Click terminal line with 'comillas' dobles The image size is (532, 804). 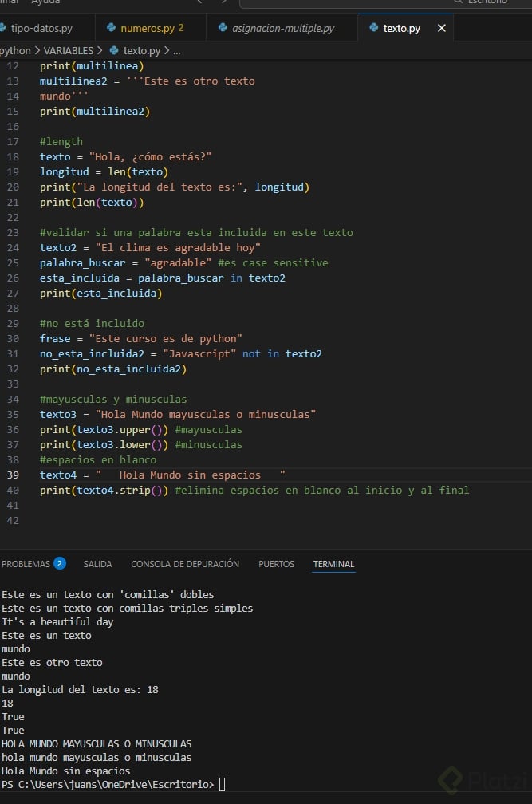[x=108, y=595]
